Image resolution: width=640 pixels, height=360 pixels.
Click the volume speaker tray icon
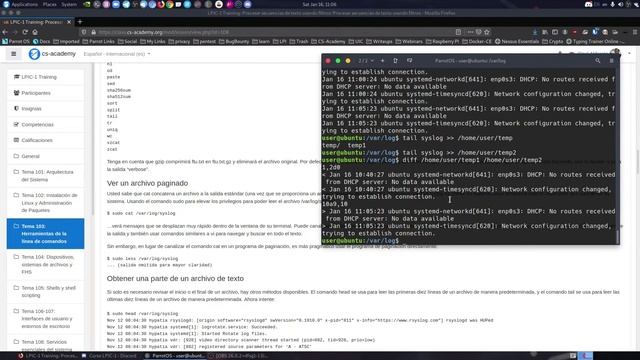620,4
